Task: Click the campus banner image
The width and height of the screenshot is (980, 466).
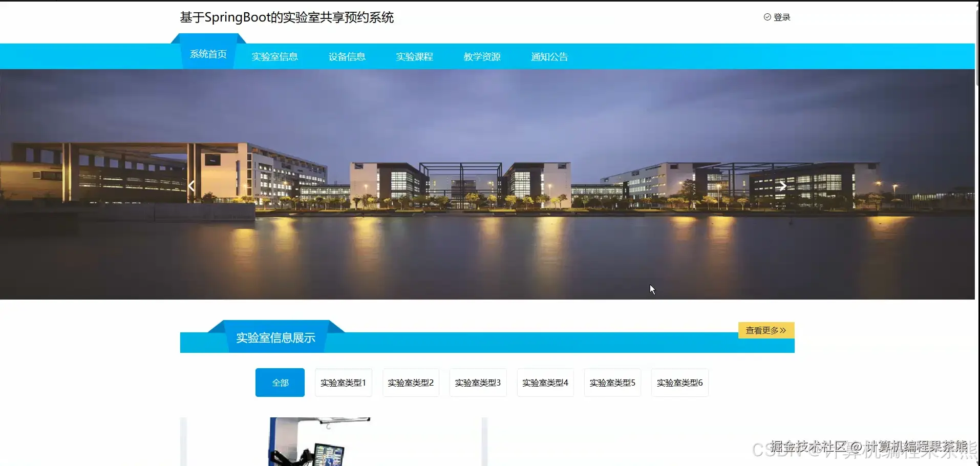Action: click(x=487, y=184)
